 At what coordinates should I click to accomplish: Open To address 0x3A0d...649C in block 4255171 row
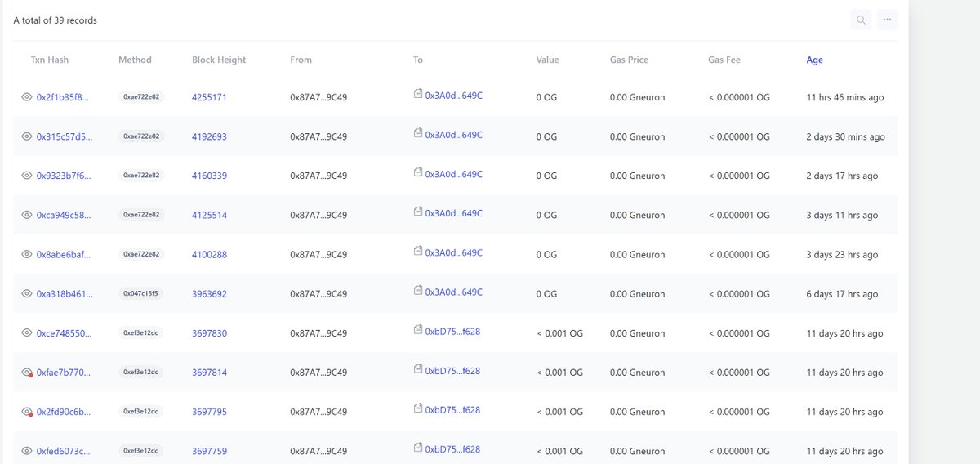click(454, 96)
